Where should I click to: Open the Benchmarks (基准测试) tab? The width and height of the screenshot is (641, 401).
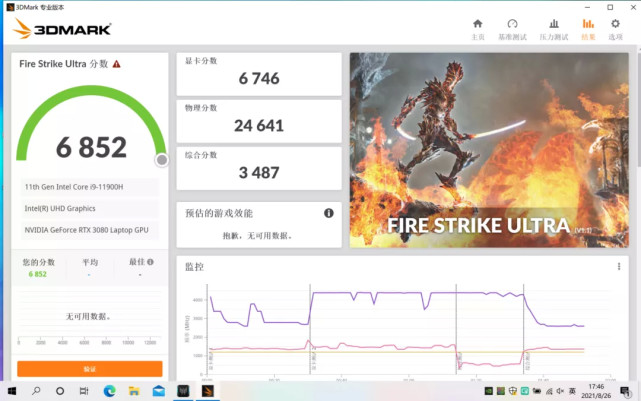click(x=512, y=29)
